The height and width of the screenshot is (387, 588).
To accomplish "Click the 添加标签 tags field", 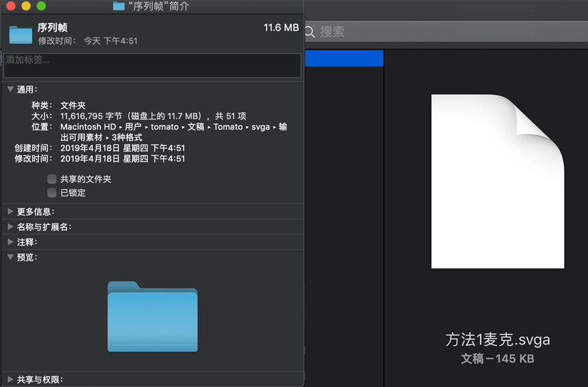I will (x=152, y=66).
